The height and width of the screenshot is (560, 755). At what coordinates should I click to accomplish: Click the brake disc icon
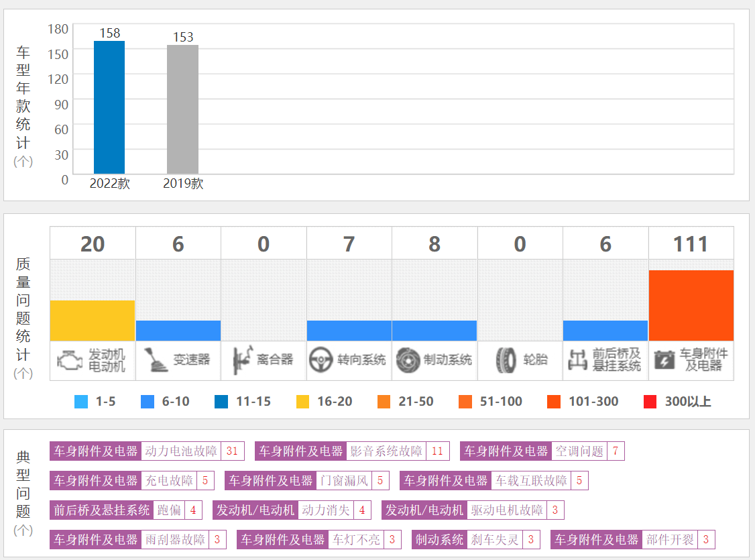(407, 360)
